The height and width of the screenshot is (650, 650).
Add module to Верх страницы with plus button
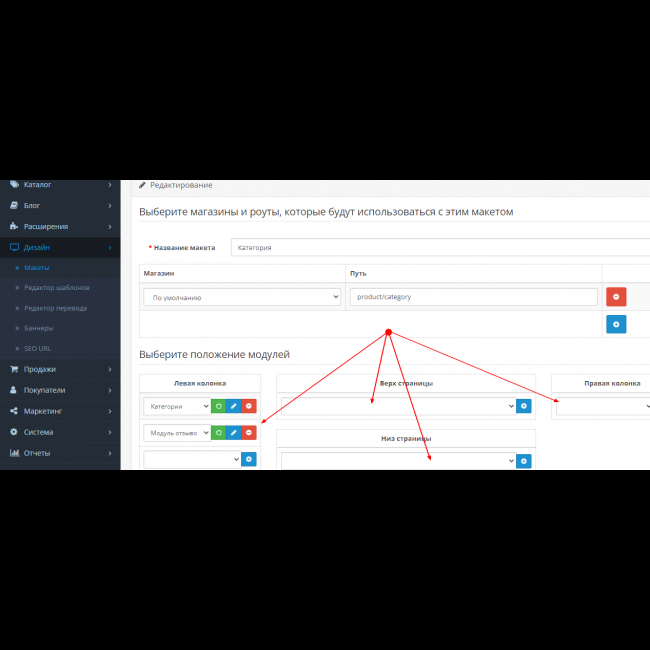click(524, 406)
